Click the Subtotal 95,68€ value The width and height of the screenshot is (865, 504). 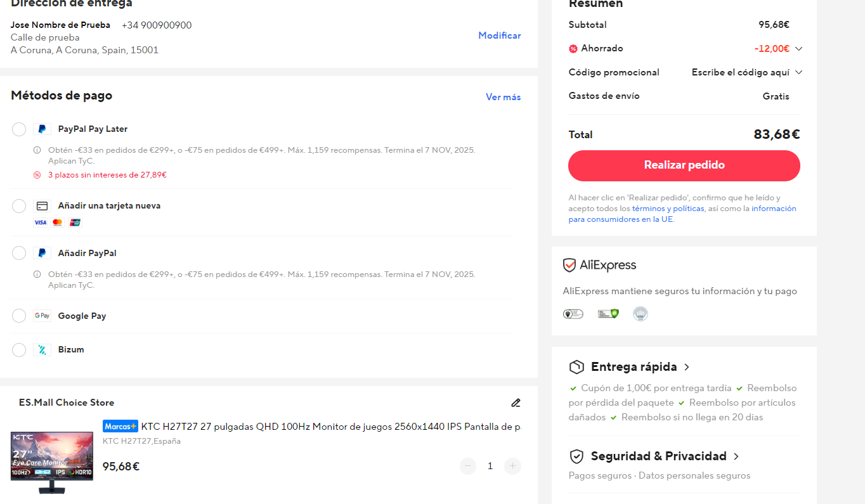click(x=774, y=25)
